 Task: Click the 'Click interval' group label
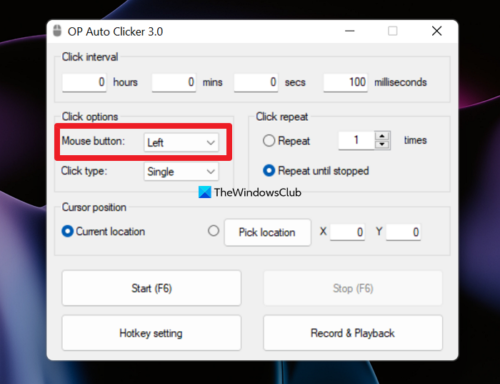(x=90, y=57)
